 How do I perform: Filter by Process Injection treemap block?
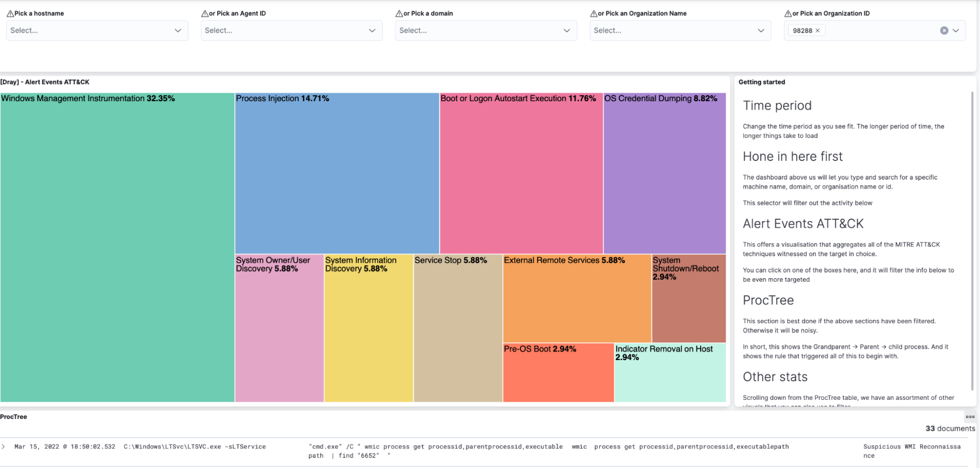(x=337, y=173)
